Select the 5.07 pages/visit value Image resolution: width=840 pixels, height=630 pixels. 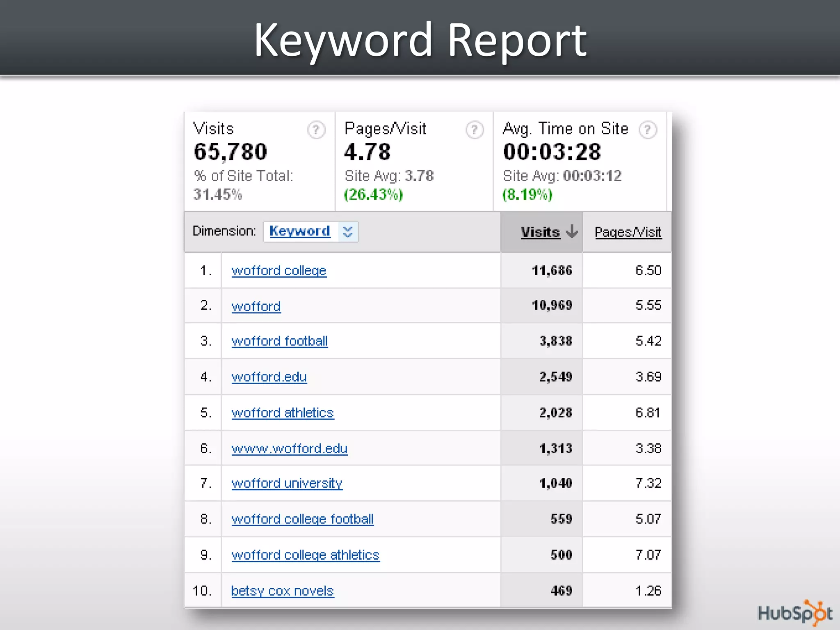pos(648,519)
